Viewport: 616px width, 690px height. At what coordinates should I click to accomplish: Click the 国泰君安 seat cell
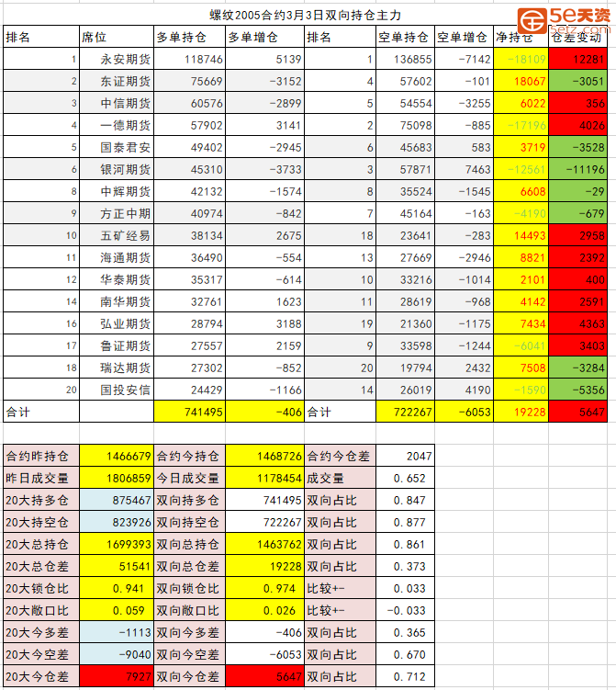(117, 147)
